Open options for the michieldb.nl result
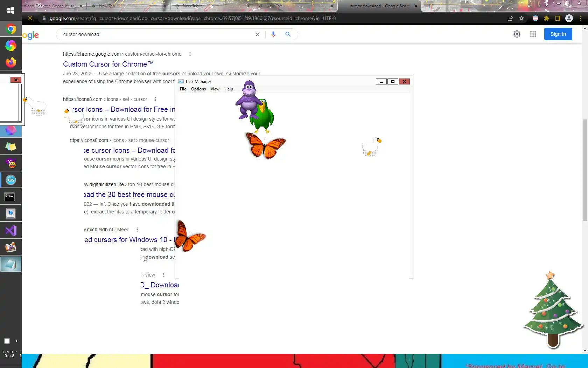This screenshot has height=368, width=588. point(137,230)
